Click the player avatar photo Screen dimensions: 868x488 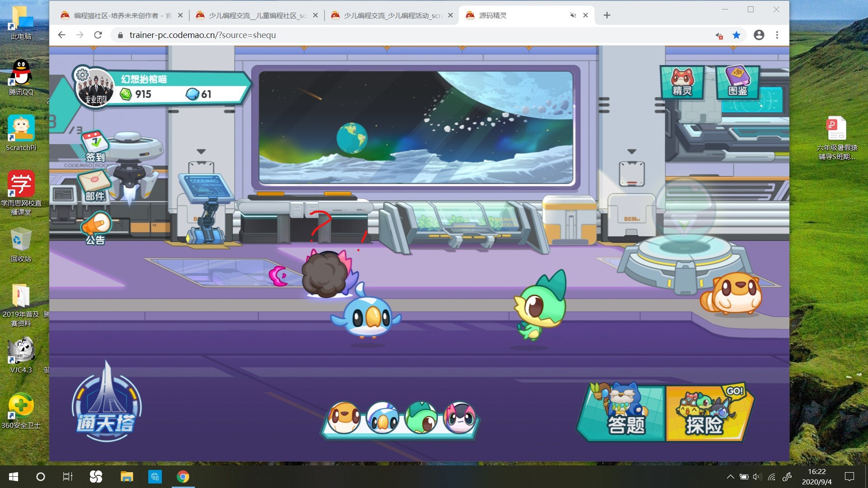pyautogui.click(x=95, y=89)
